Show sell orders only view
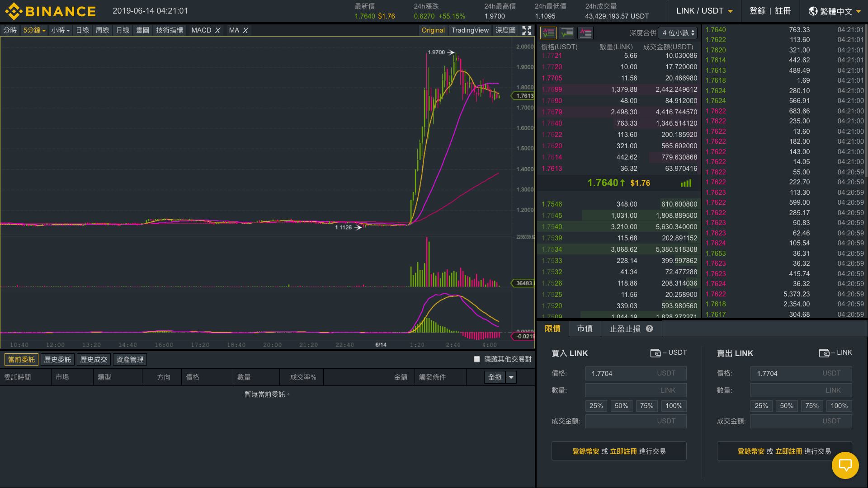The width and height of the screenshot is (868, 488). pos(585,33)
